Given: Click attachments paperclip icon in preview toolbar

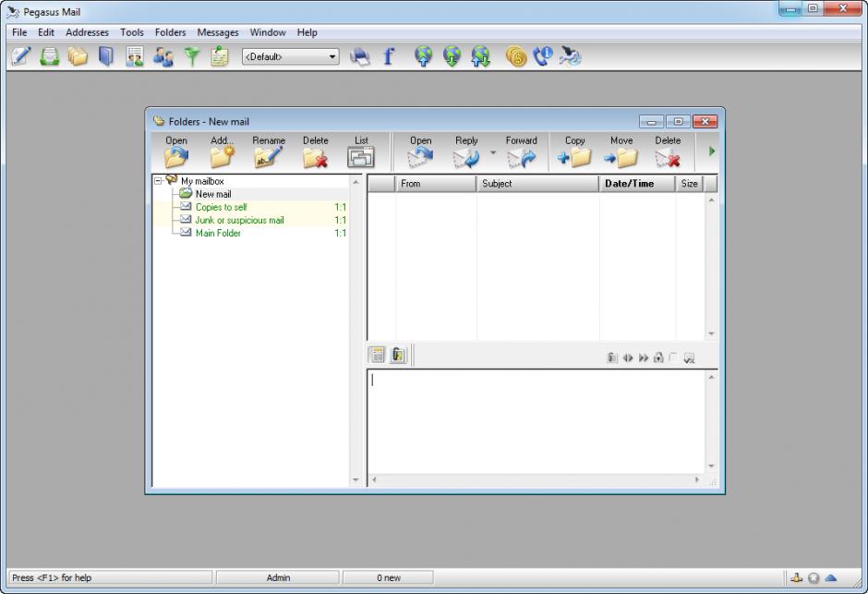Looking at the screenshot, I should click(397, 355).
